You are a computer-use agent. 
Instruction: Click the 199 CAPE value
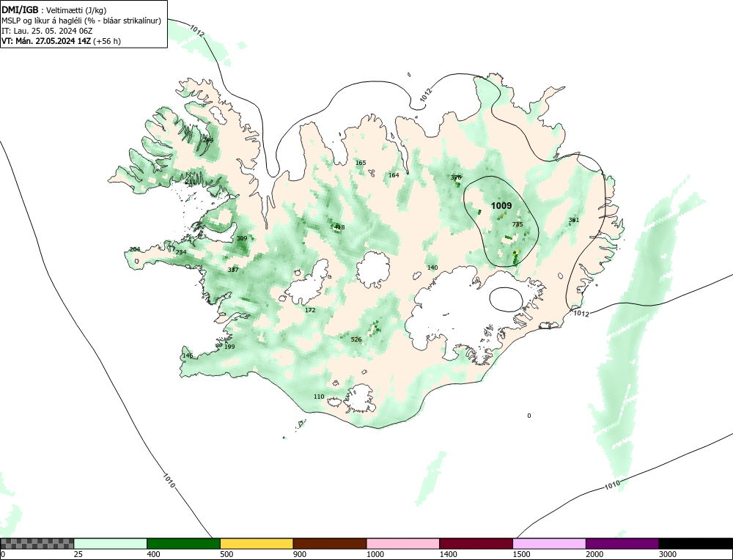[x=229, y=347]
